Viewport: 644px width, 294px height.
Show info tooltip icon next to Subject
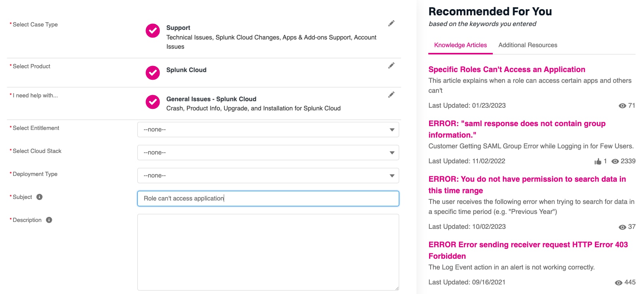pyautogui.click(x=40, y=197)
